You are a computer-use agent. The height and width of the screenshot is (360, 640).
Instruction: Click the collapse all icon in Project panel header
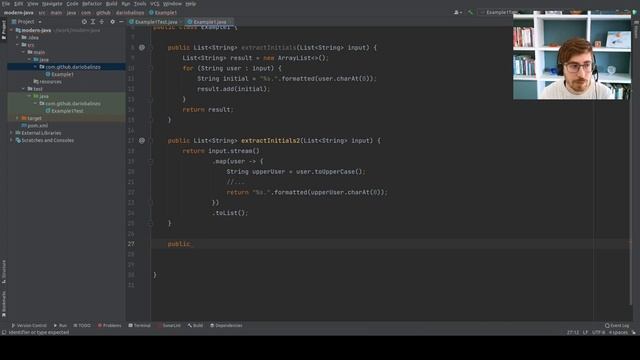tap(102, 22)
